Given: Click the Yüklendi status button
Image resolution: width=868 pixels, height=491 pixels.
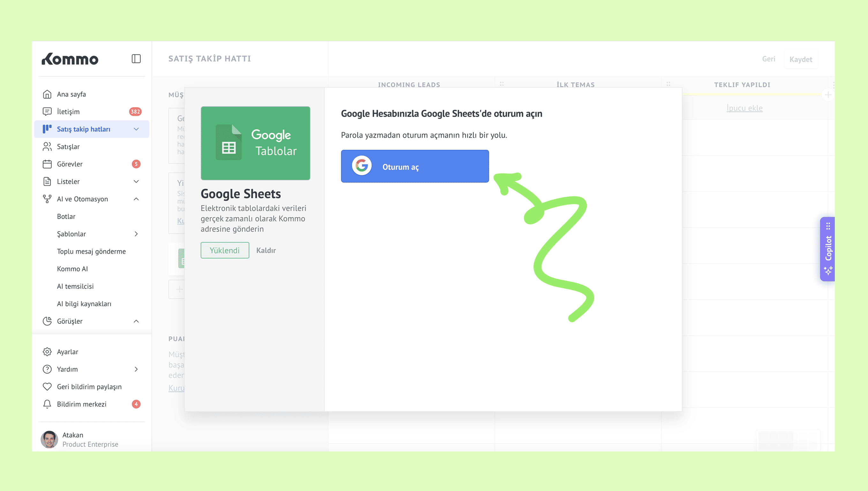Looking at the screenshot, I should (225, 250).
